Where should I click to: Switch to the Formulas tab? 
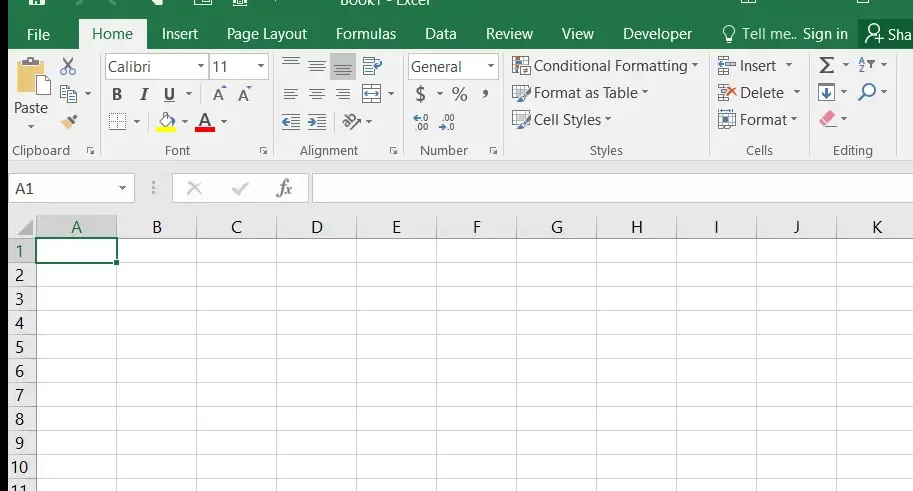(x=366, y=34)
